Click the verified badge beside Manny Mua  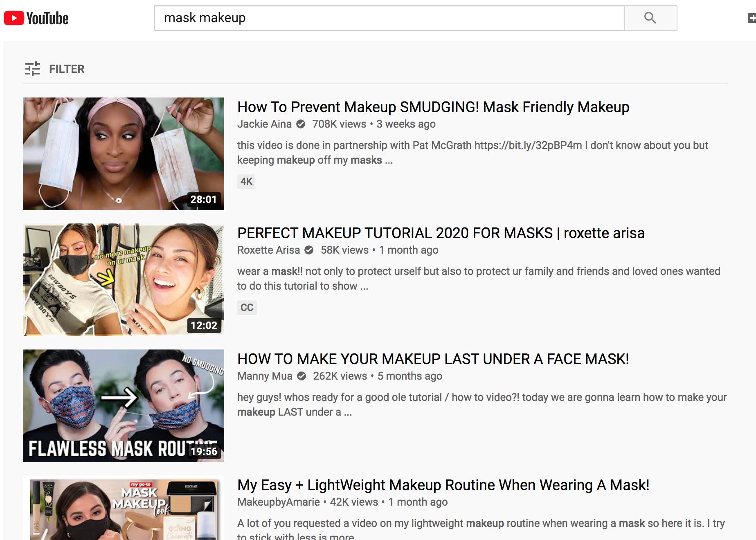pyautogui.click(x=301, y=376)
